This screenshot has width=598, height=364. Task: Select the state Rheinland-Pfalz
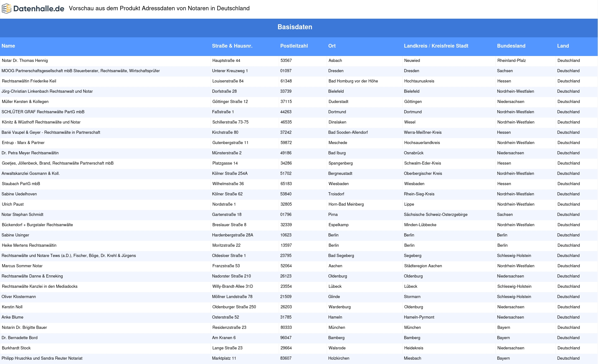(x=511, y=61)
